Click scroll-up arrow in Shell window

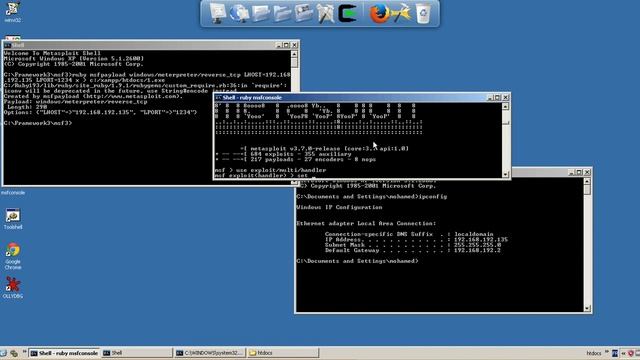tap(294, 54)
